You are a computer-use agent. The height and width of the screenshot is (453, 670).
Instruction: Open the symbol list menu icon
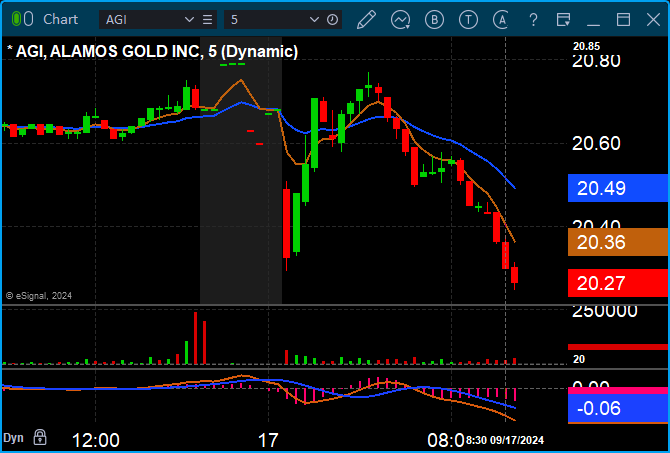207,20
